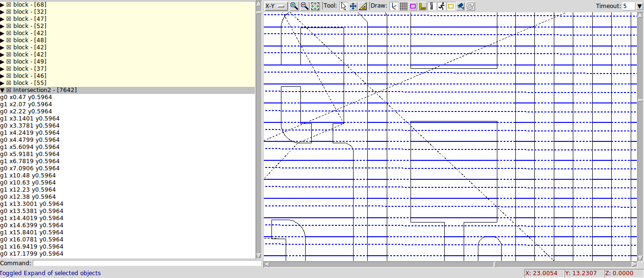Toggle drawing of the grid
644x278 pixels.
pos(403,6)
